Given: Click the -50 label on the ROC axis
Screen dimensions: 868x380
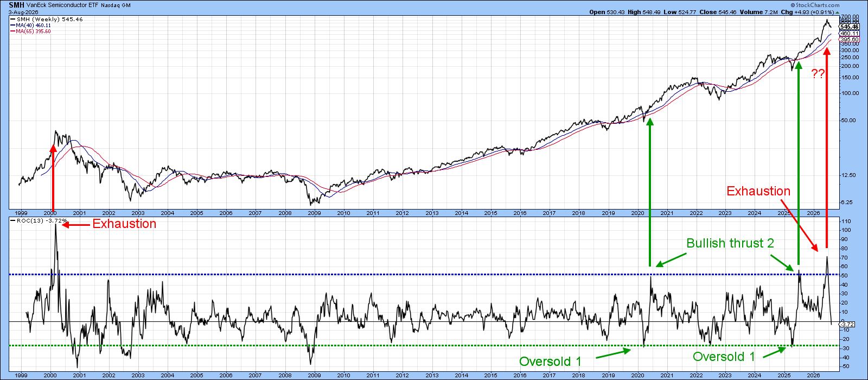Looking at the screenshot, I should click(845, 366).
